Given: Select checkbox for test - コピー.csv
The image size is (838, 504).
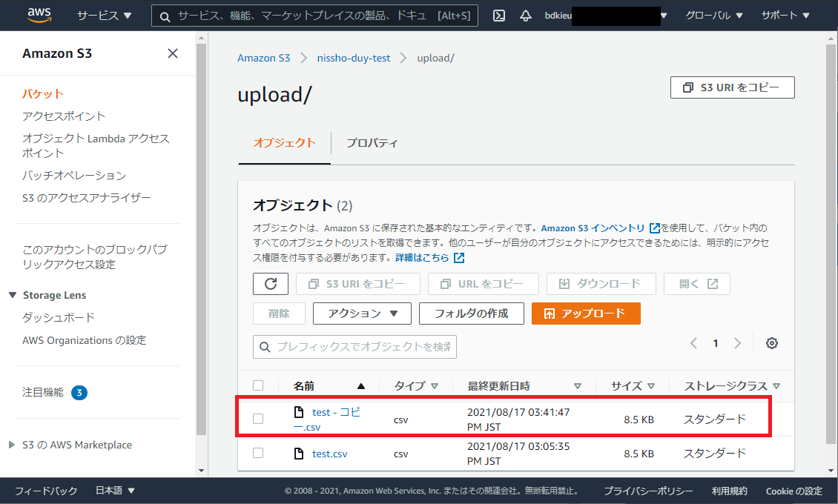Looking at the screenshot, I should 258,419.
